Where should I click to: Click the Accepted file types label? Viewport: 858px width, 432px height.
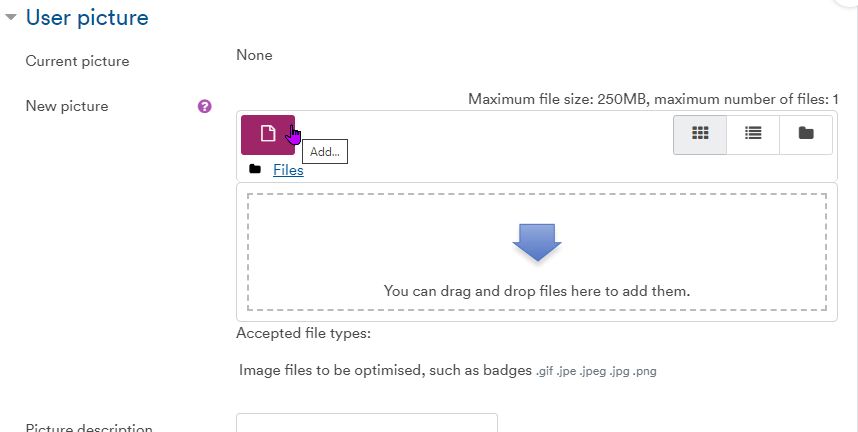point(303,334)
